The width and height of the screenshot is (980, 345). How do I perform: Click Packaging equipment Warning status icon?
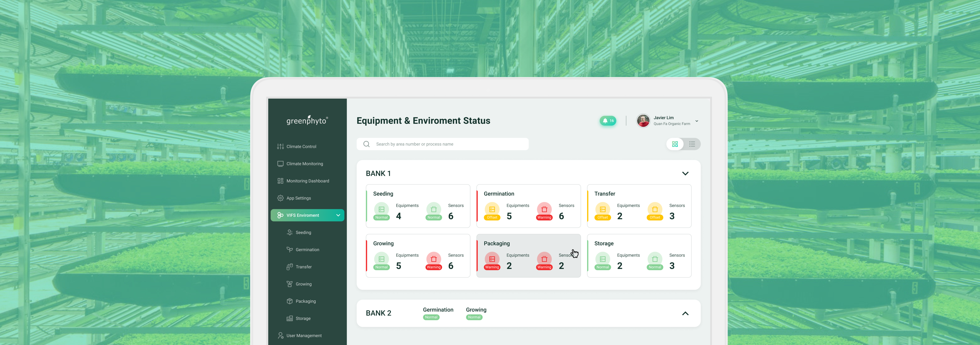[492, 261]
